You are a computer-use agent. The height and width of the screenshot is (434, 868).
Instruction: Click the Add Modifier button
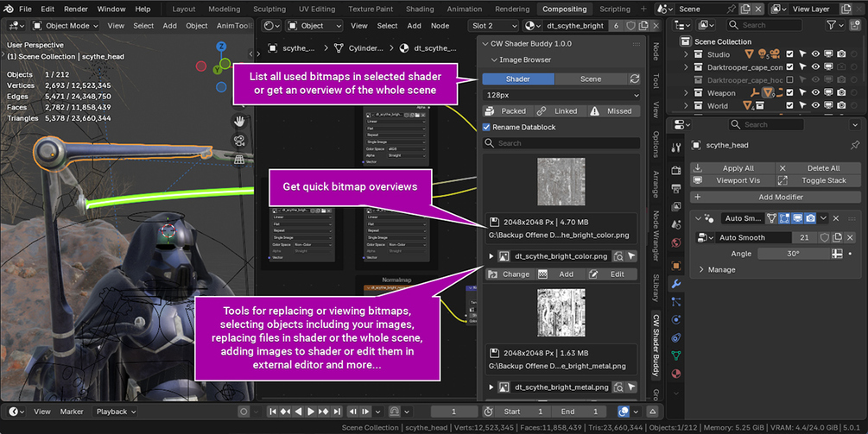point(775,197)
